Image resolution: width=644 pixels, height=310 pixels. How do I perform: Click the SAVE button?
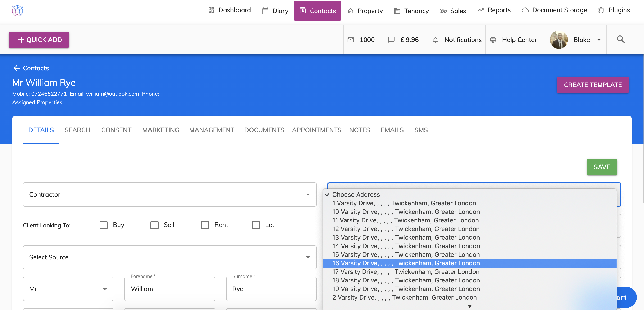tap(602, 167)
